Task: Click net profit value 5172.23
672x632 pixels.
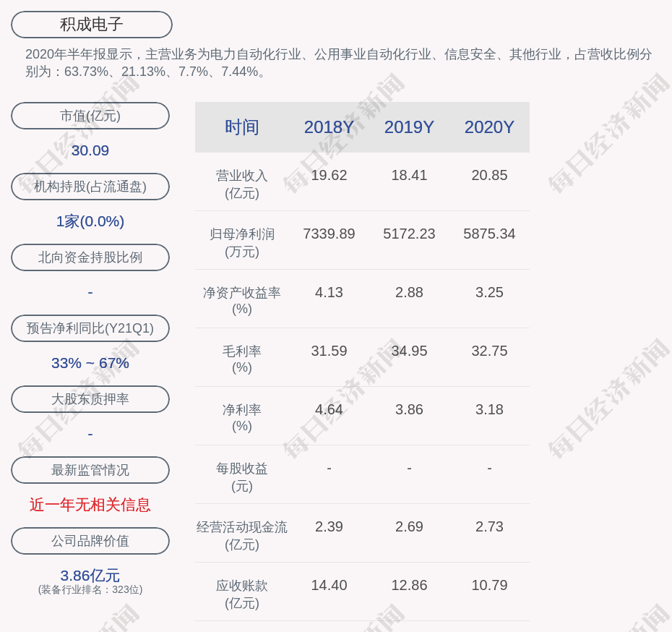Action: coord(409,234)
